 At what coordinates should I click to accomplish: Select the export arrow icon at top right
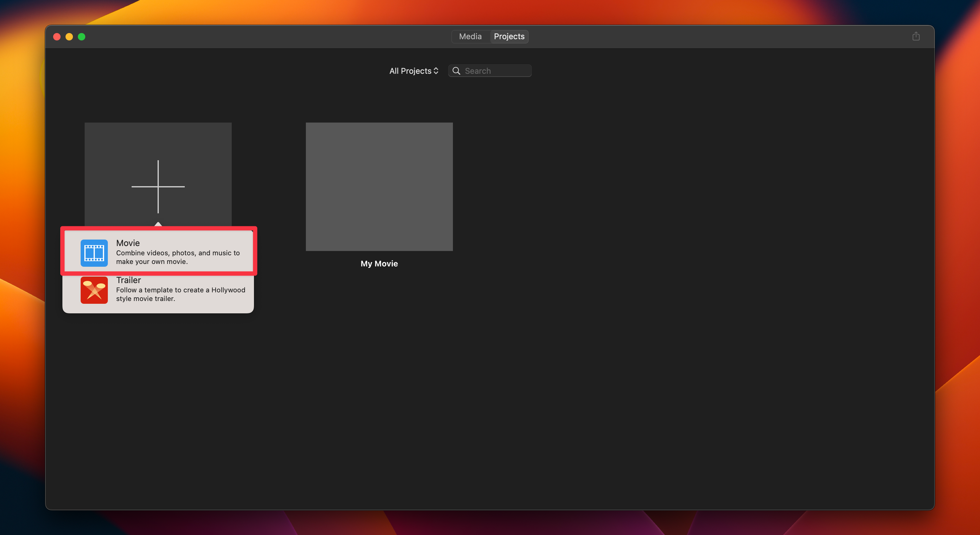[x=916, y=36]
